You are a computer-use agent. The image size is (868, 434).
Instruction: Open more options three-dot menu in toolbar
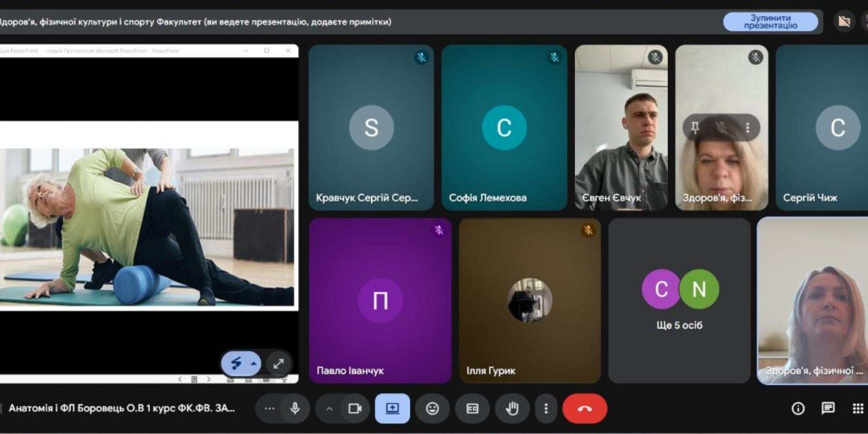coord(546,408)
